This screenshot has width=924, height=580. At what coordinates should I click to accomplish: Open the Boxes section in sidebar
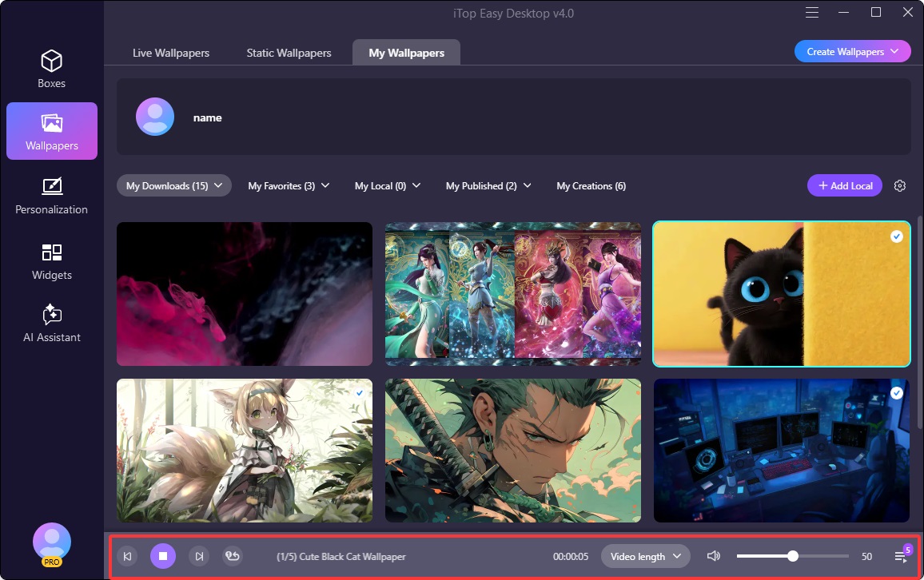[52, 70]
